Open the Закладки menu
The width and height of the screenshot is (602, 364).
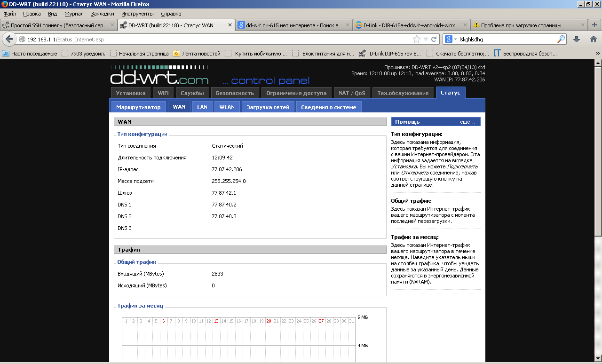103,14
